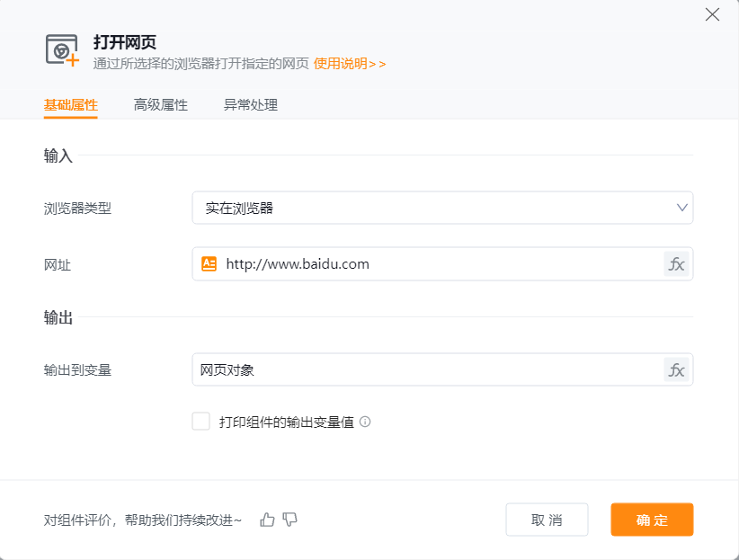Click the thumbs-down rating icon
Viewport: 739px width, 560px height.
[289, 520]
